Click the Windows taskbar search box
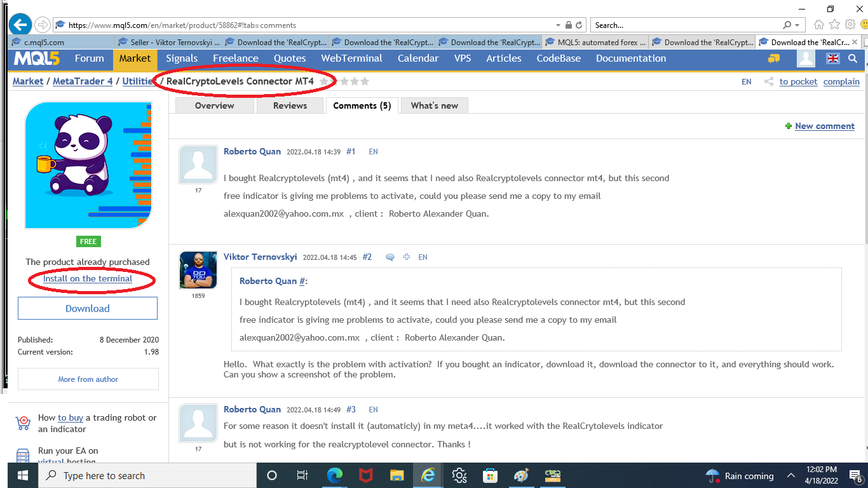This screenshot has width=868, height=488. tap(147, 475)
